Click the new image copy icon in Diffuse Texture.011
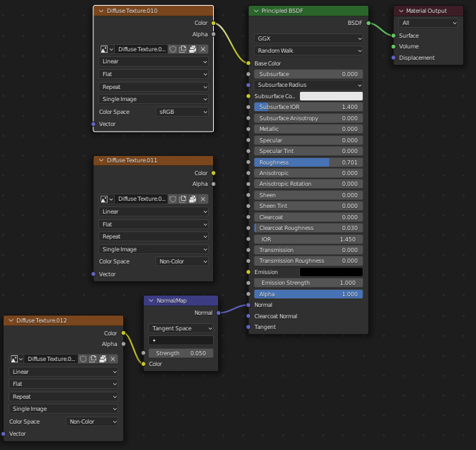The height and width of the screenshot is (450, 476). tap(182, 199)
